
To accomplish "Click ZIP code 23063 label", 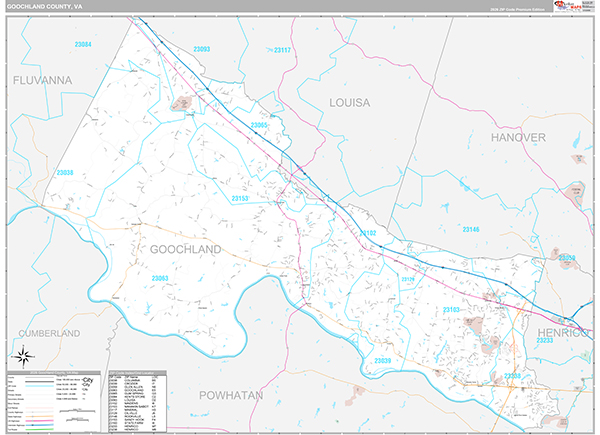I will click(x=161, y=278).
